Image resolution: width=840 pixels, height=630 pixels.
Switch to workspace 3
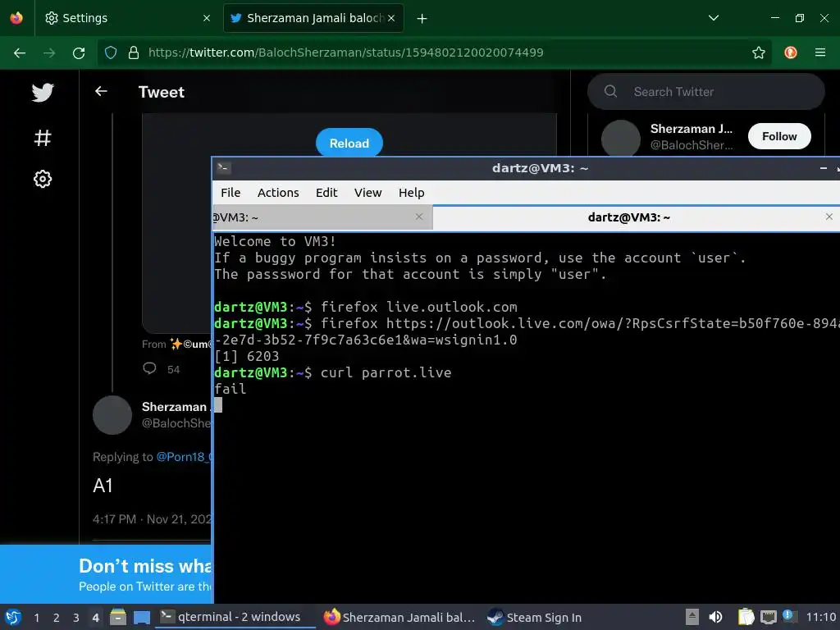[76, 618]
